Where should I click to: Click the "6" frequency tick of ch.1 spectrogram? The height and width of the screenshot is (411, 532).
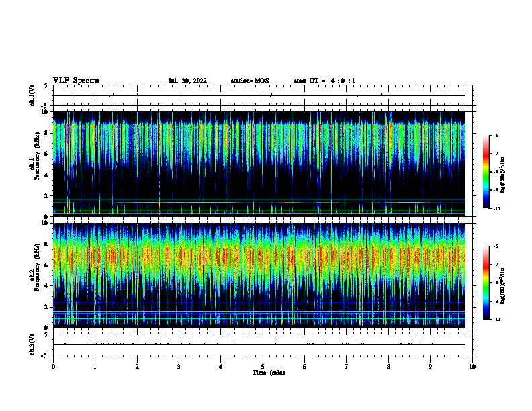click(46, 154)
